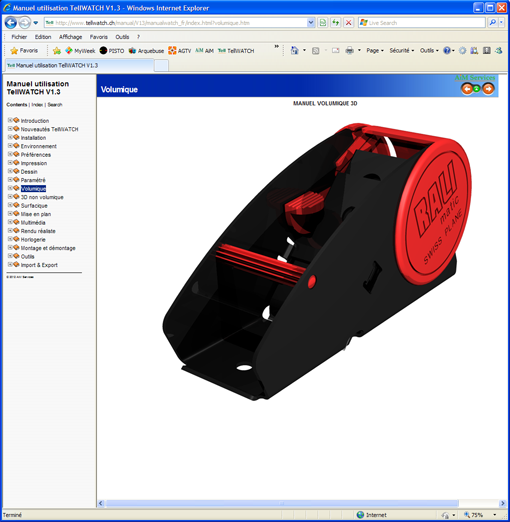Click the orange previous-page arrow in header

[x=467, y=89]
